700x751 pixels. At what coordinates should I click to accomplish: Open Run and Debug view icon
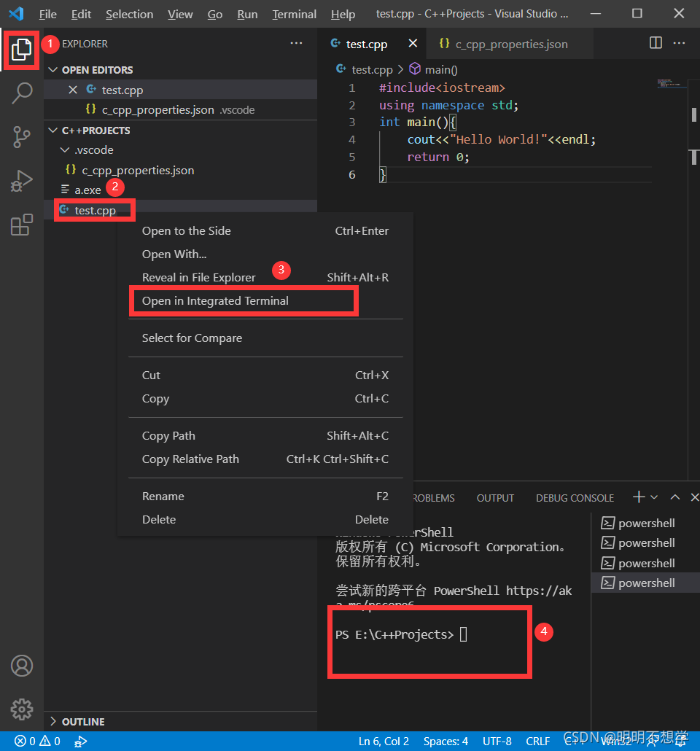tap(22, 181)
